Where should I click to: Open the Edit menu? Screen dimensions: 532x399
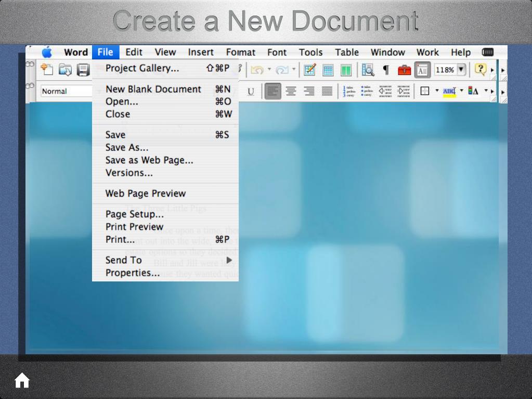[x=134, y=52]
